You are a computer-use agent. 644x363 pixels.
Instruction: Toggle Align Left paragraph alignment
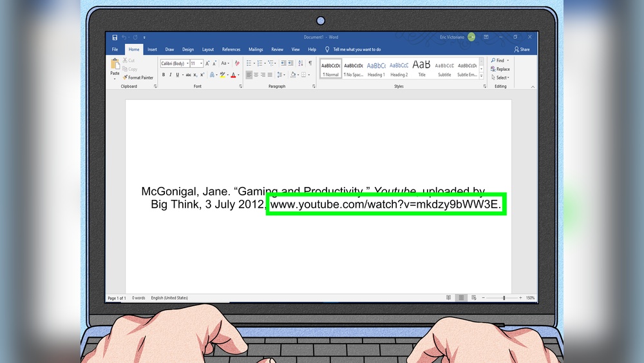[x=249, y=75]
